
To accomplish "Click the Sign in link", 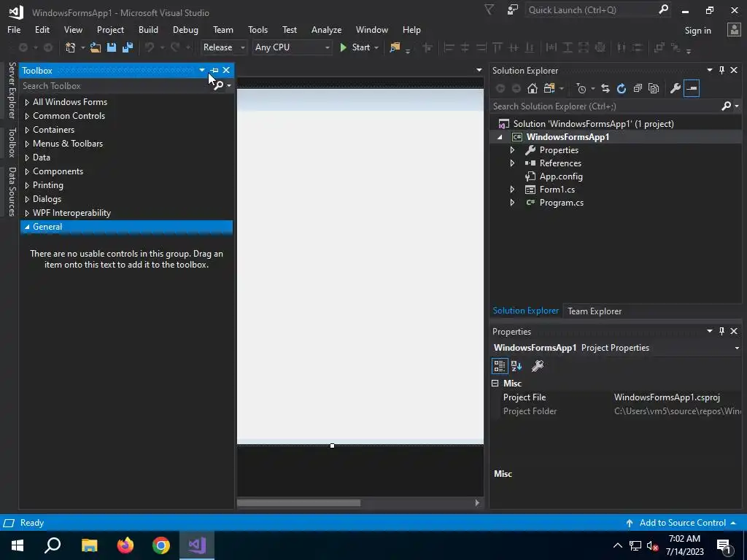I will pos(697,31).
